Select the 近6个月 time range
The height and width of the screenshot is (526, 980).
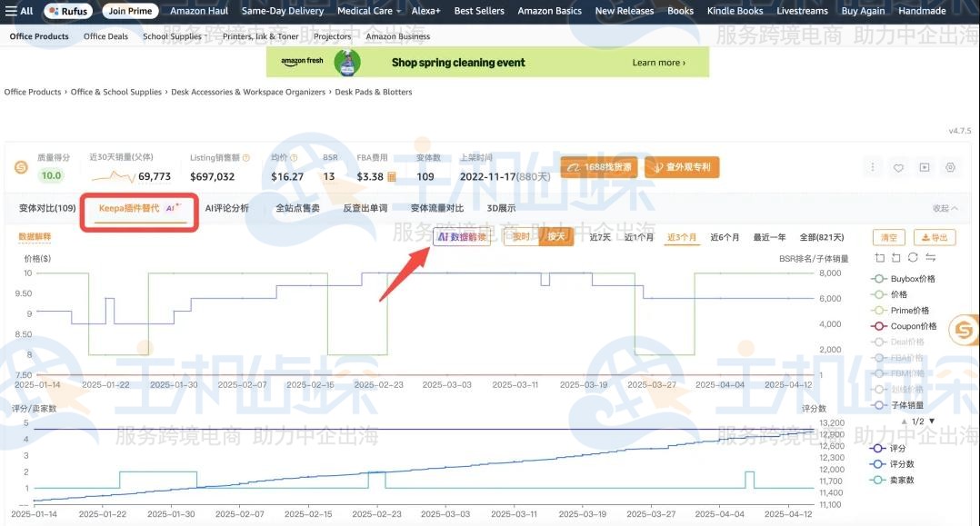pos(723,237)
